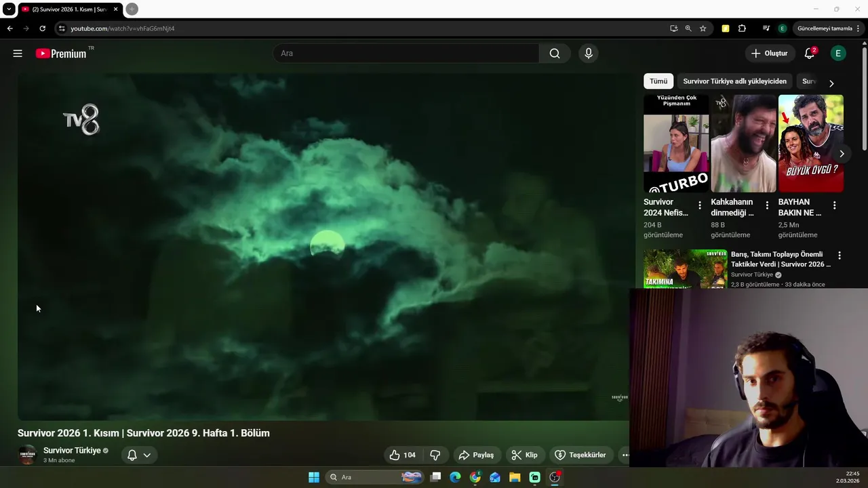This screenshot has height=488, width=868.
Task: Open options for Kahkahanın dinmediği short
Action: coord(767,205)
